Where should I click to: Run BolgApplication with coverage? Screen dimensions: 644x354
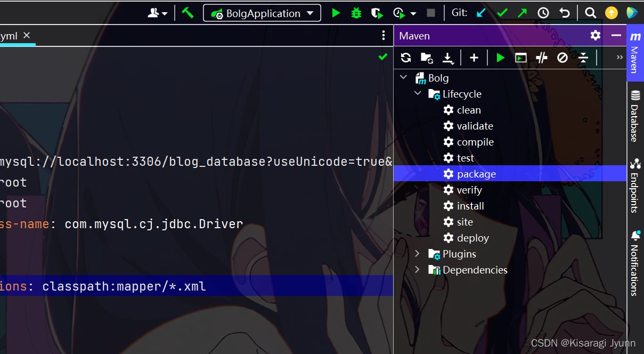377,13
